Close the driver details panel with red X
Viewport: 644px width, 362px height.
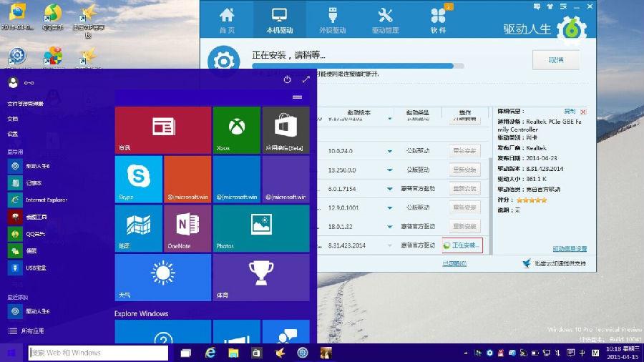583,112
